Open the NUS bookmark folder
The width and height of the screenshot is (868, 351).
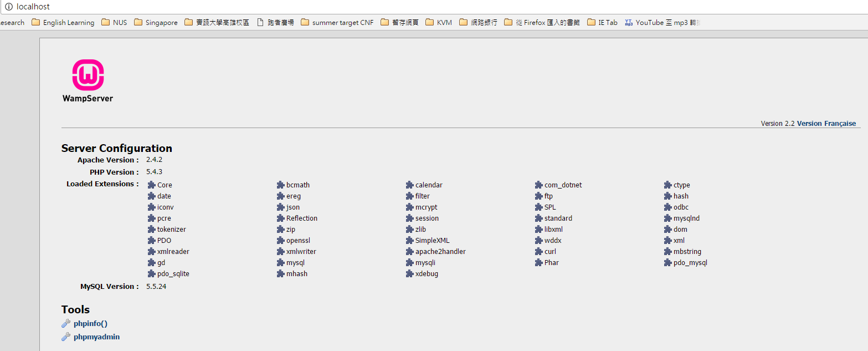[114, 23]
